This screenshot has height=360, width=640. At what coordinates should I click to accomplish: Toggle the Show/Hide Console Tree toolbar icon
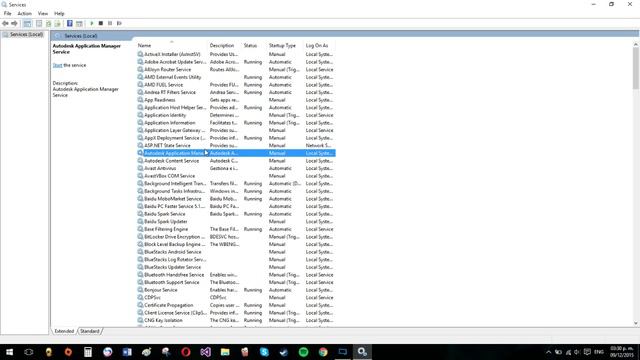pyautogui.click(x=27, y=23)
